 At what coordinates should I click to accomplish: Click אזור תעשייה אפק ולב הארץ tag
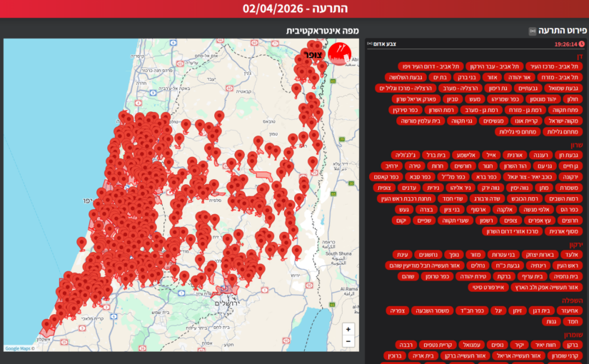(547, 288)
